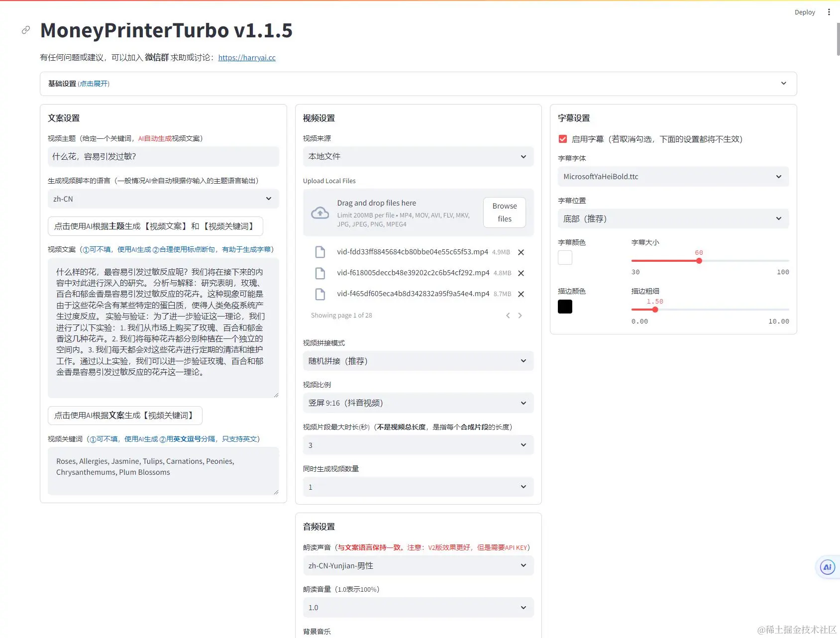Open the script language zh-CN dropdown
840x638 pixels.
tap(163, 199)
